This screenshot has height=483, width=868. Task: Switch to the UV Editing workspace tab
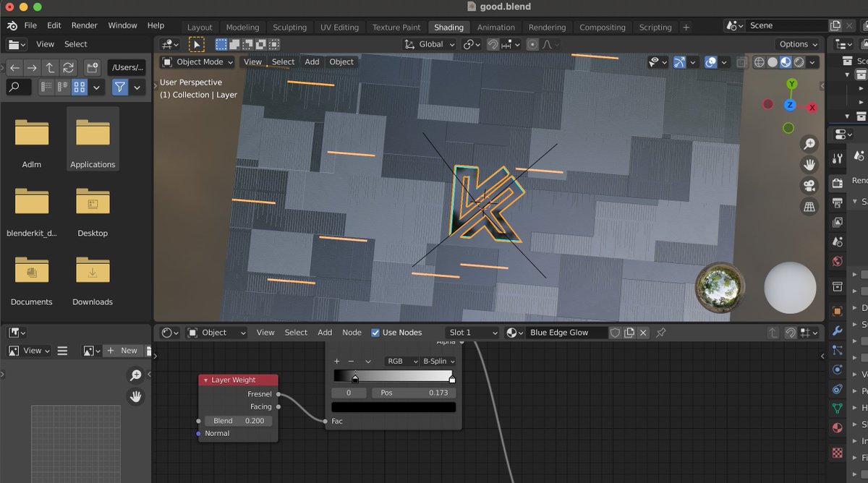pyautogui.click(x=339, y=27)
